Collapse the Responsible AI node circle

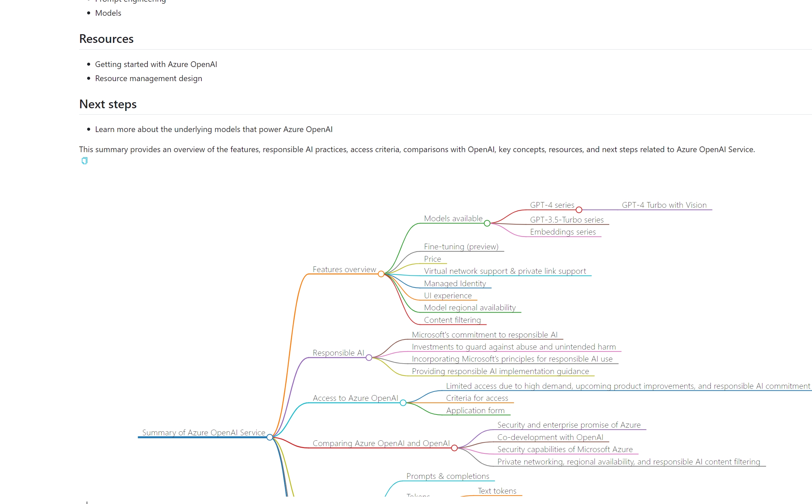(369, 358)
